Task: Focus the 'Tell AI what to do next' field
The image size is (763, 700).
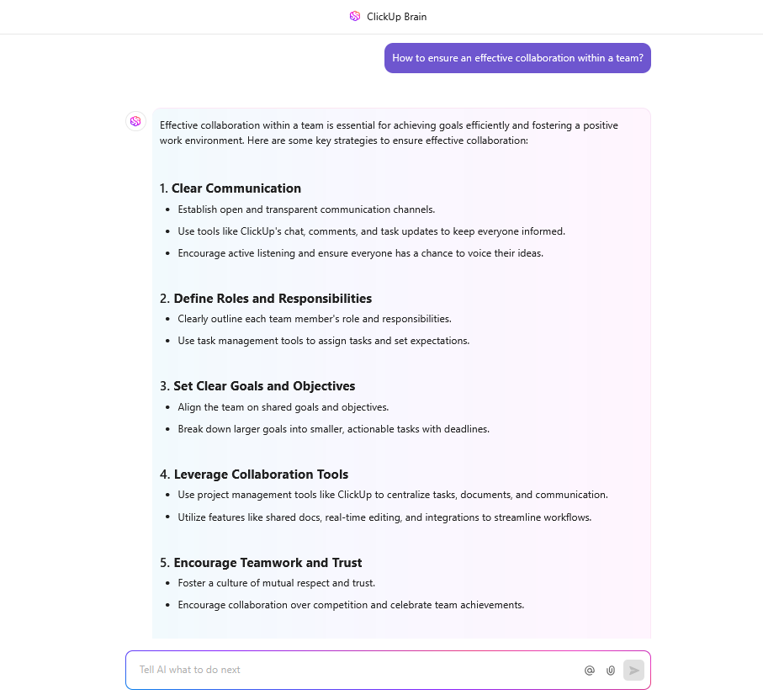Action: pos(353,670)
